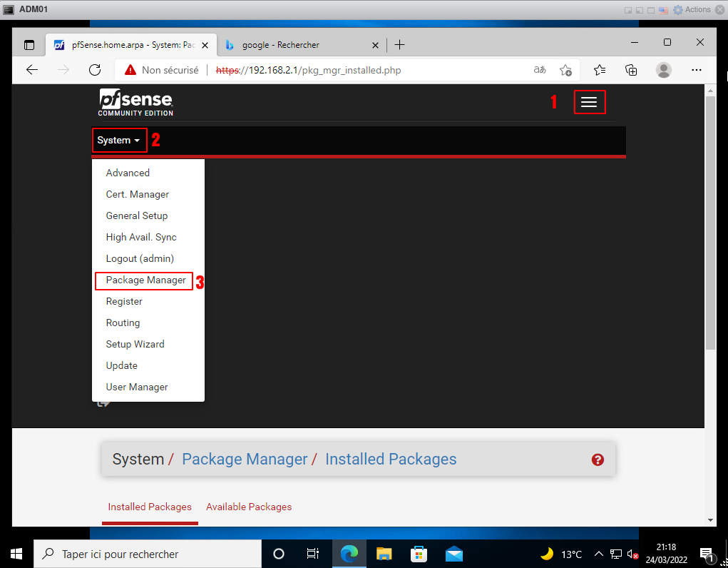Collapse the System dropdown menu
Viewport: 728px width, 568px height.
[118, 141]
